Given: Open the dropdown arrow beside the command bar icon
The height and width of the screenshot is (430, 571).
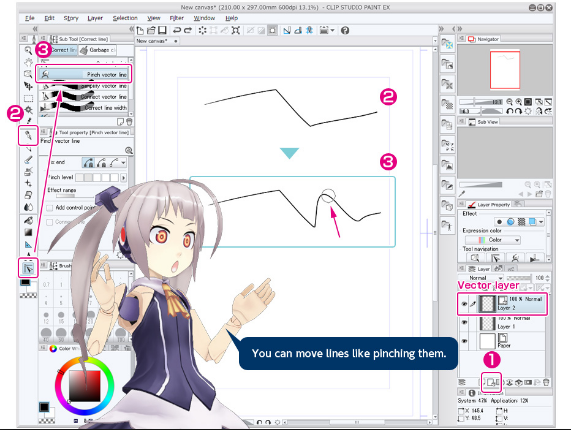Looking at the screenshot, I should [332, 31].
